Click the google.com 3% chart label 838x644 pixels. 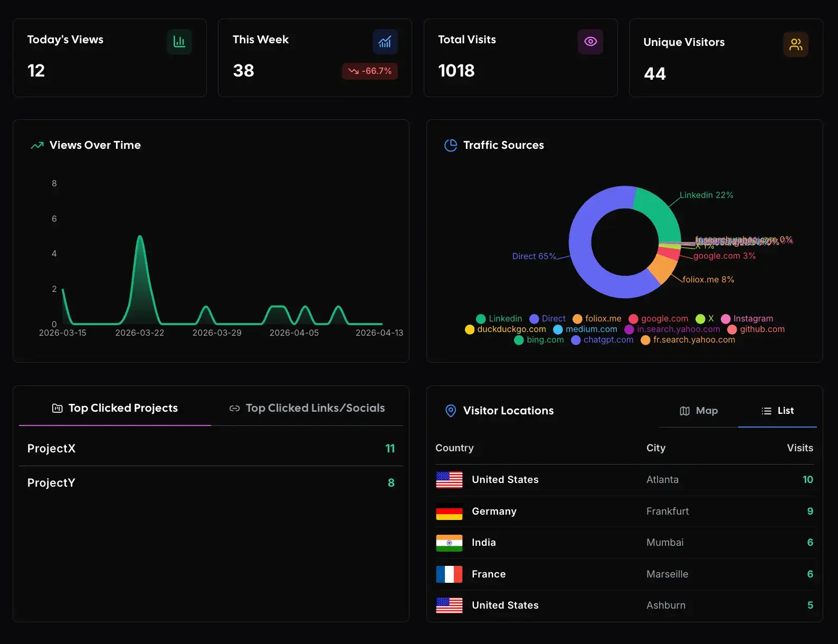point(724,256)
